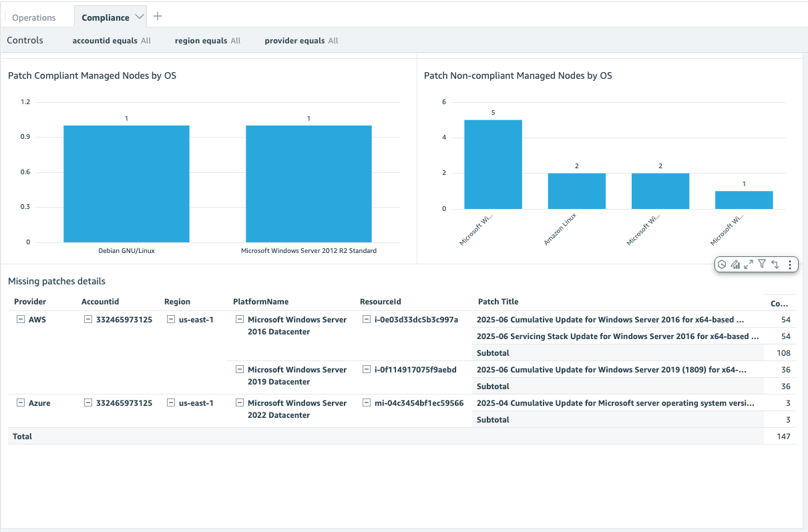Select the Amazon Linux bar in the chart

click(576, 190)
